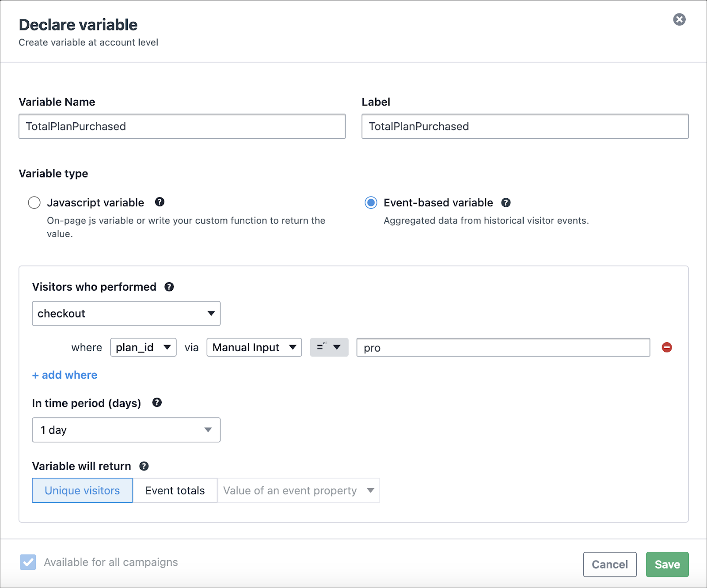The width and height of the screenshot is (707, 588).
Task: Open help for In time period (days)
Action: (x=157, y=402)
